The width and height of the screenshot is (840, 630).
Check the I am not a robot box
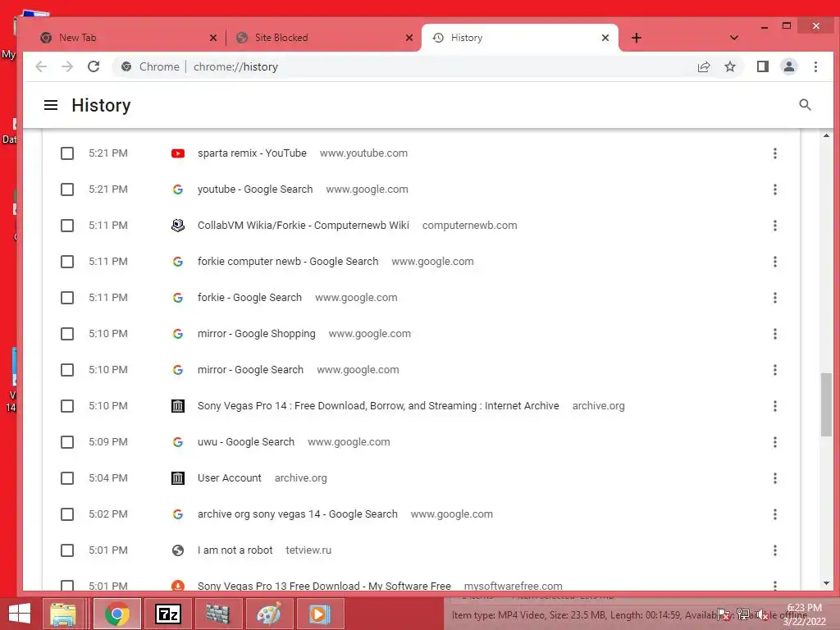[x=67, y=550]
